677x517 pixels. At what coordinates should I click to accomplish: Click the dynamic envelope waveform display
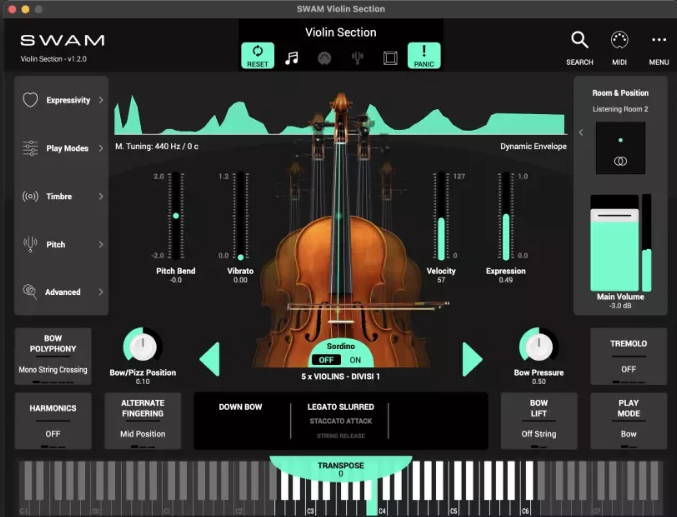341,114
